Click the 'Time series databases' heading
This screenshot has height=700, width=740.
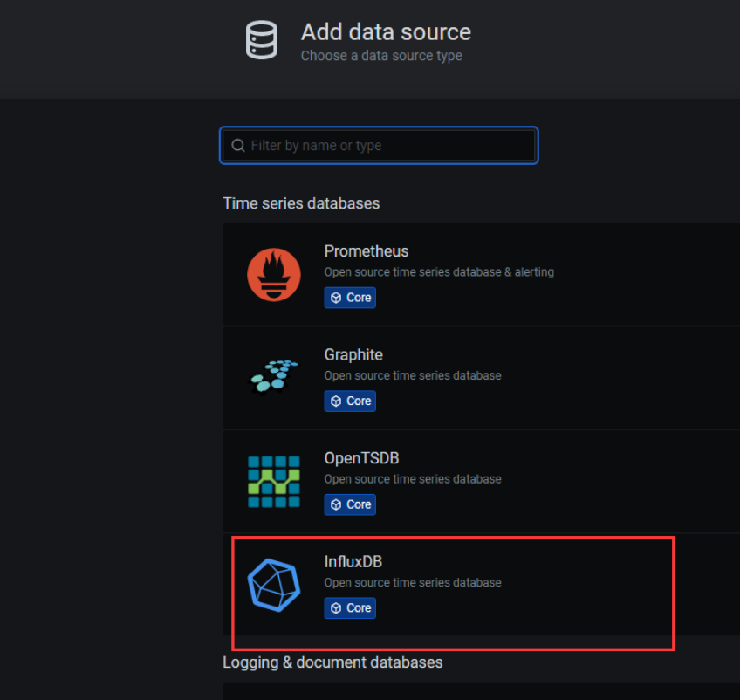(x=301, y=203)
